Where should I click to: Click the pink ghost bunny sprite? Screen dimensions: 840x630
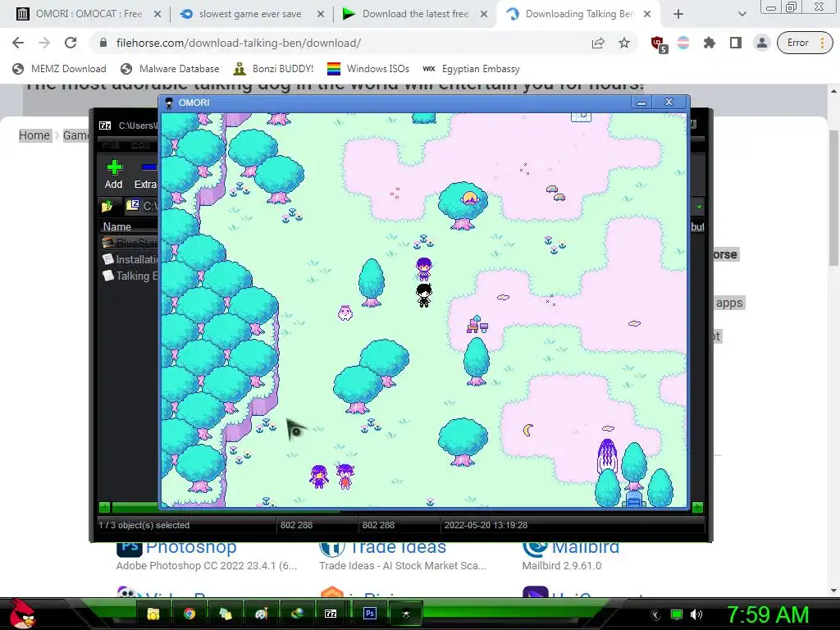(345, 313)
